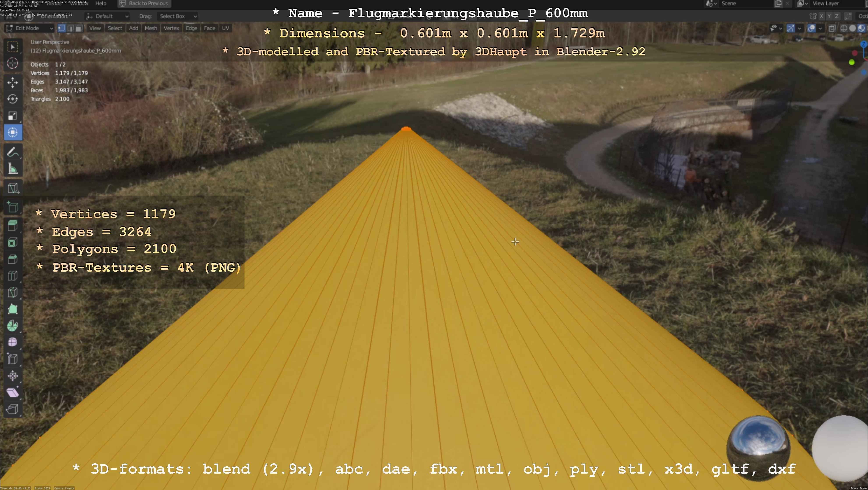Switch to Wireframe viewport shading
Viewport: 868px width, 490px height.
(844, 28)
